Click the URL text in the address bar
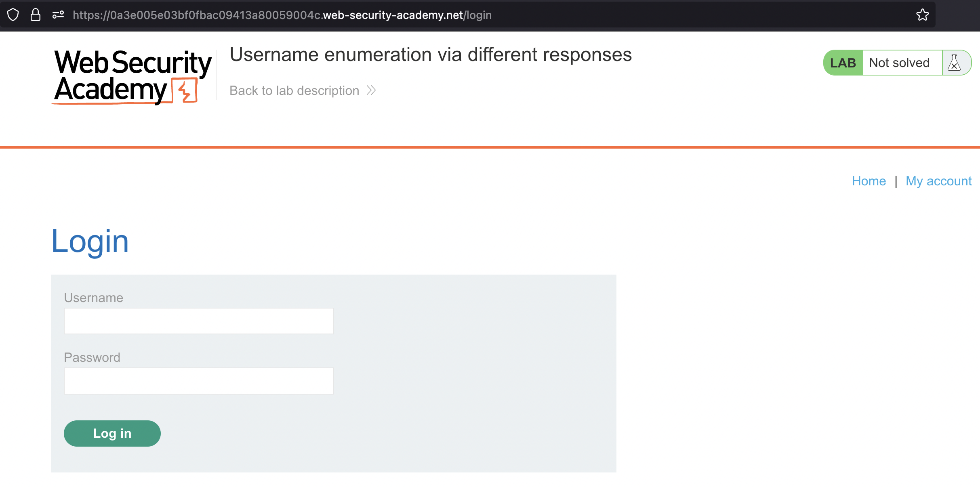This screenshot has width=980, height=487. (x=282, y=15)
